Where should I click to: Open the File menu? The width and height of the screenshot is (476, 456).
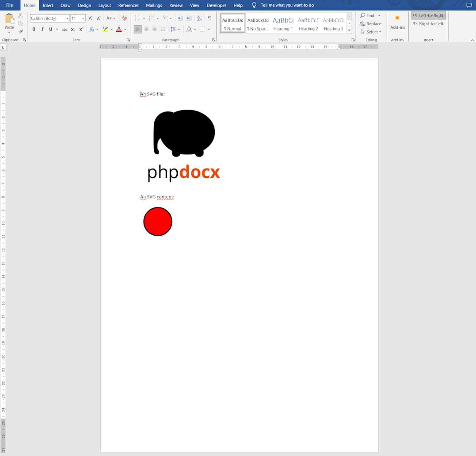9,5
